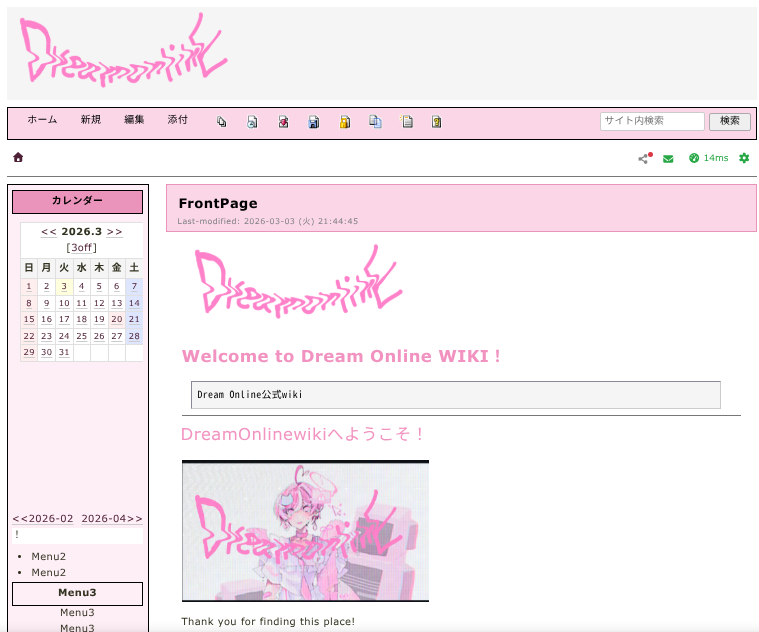Image resolution: width=759 pixels, height=632 pixels.
Task: Click the anime character banner image
Action: pos(305,530)
